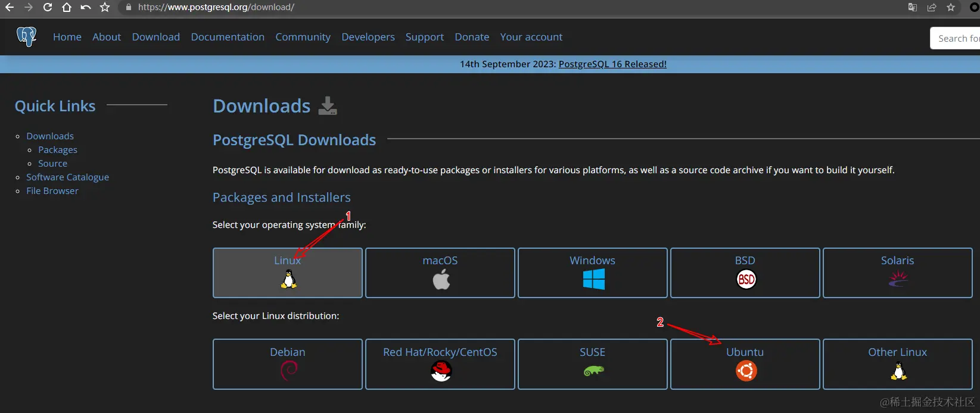Click the Search for input field
This screenshot has height=413, width=980.
955,39
